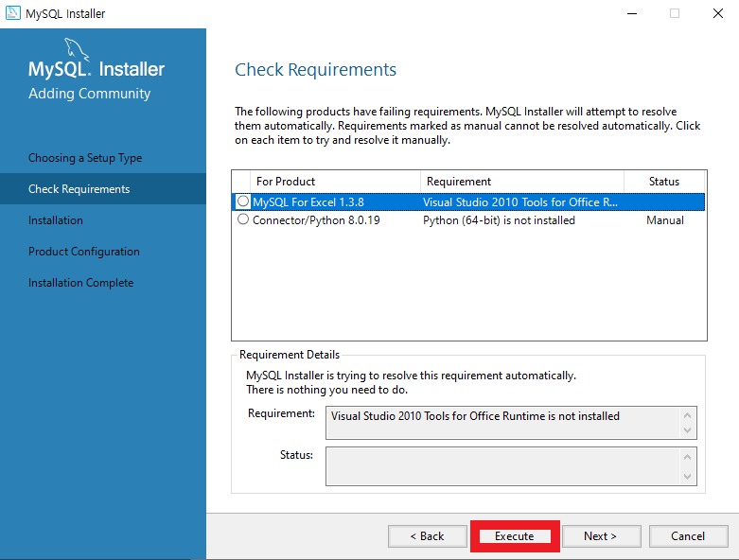Screen dimensions: 739x560
Task: Sort by the Requirement column header
Action: click(521, 182)
